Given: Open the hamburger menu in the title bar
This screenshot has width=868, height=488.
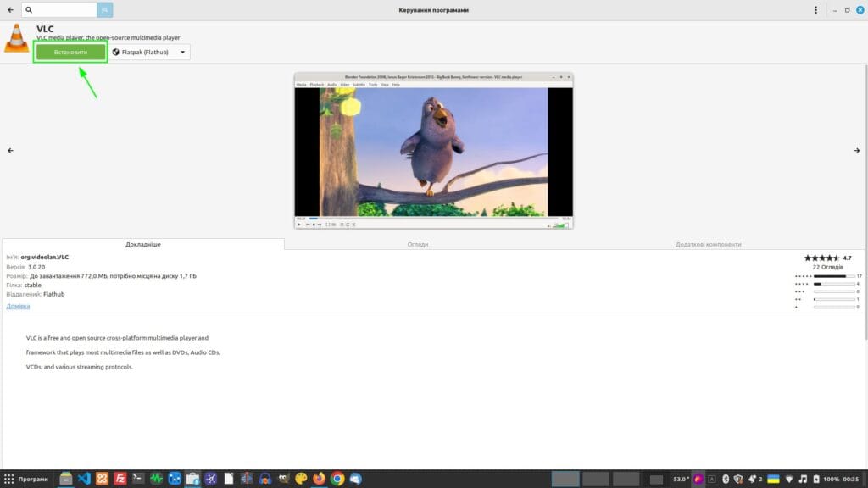Looking at the screenshot, I should tap(815, 10).
